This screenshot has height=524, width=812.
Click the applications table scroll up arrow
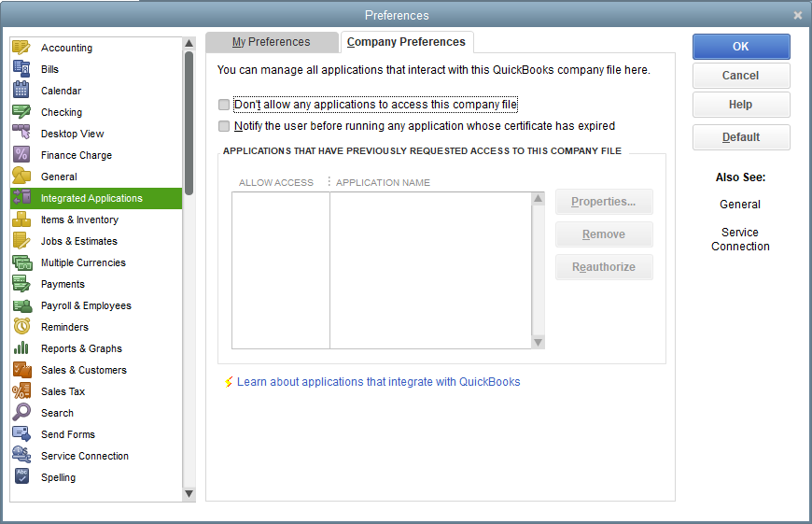pos(538,199)
